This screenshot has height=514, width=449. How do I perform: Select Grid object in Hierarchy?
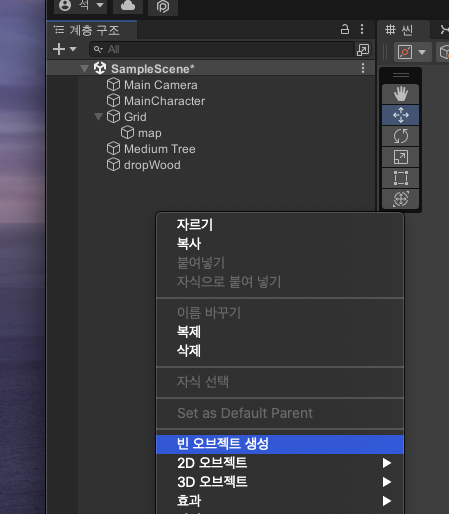[135, 117]
